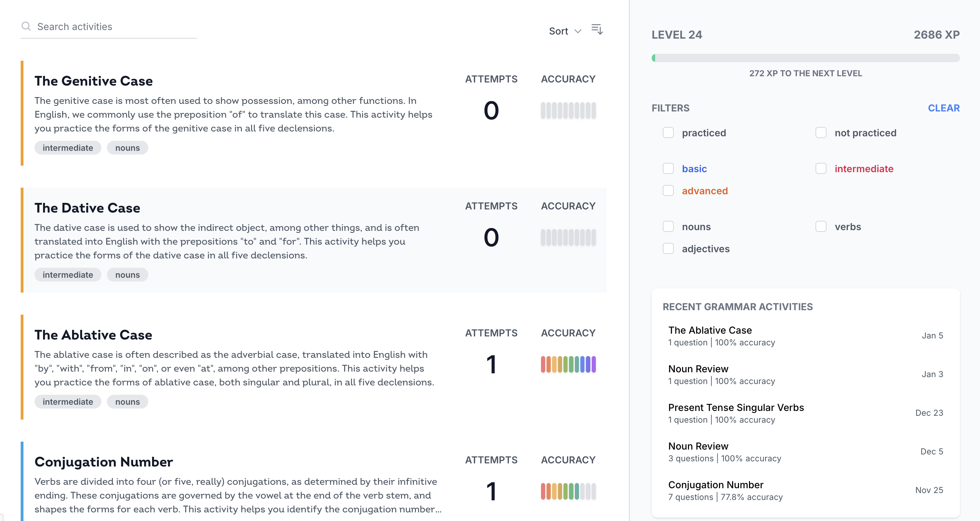
Task: Filter activities by verbs
Action: (x=821, y=227)
